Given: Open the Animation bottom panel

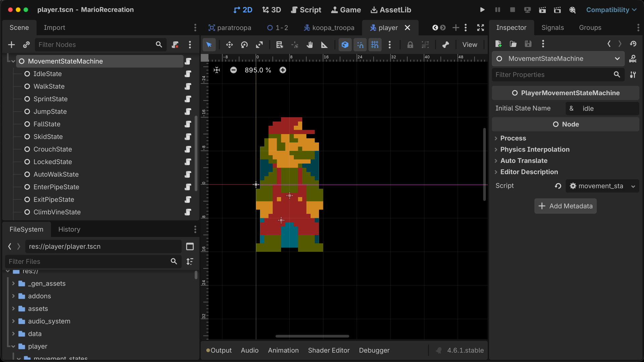Looking at the screenshot, I should coord(283,350).
